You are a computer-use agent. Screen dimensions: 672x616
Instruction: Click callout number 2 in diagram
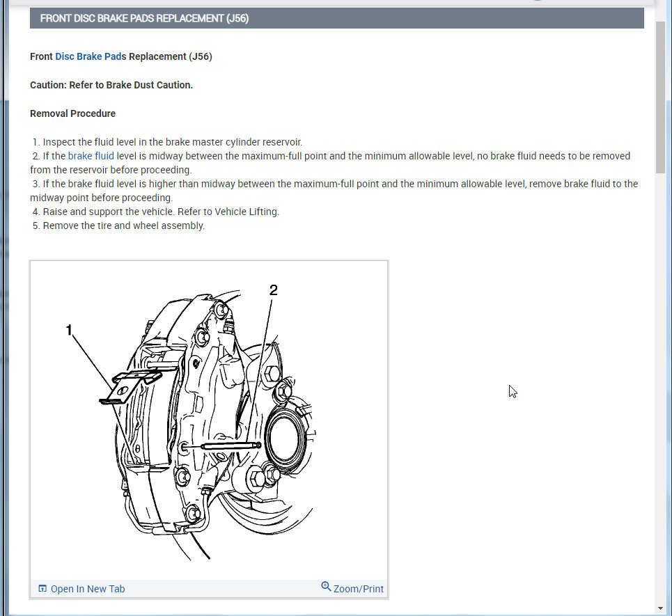click(273, 290)
